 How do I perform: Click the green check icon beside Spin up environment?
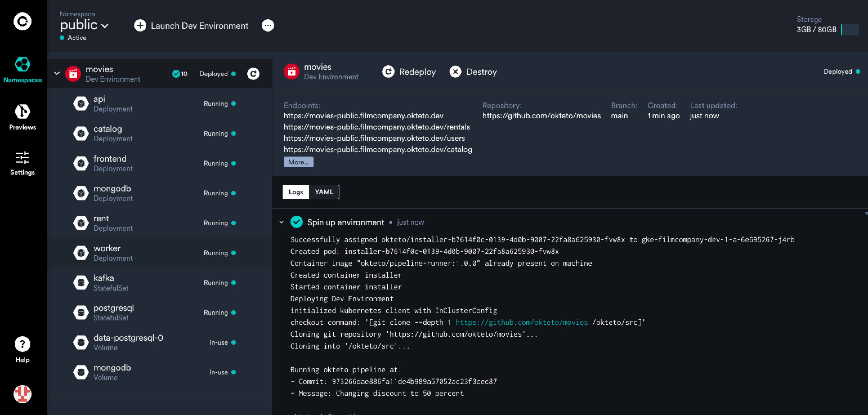tap(297, 222)
